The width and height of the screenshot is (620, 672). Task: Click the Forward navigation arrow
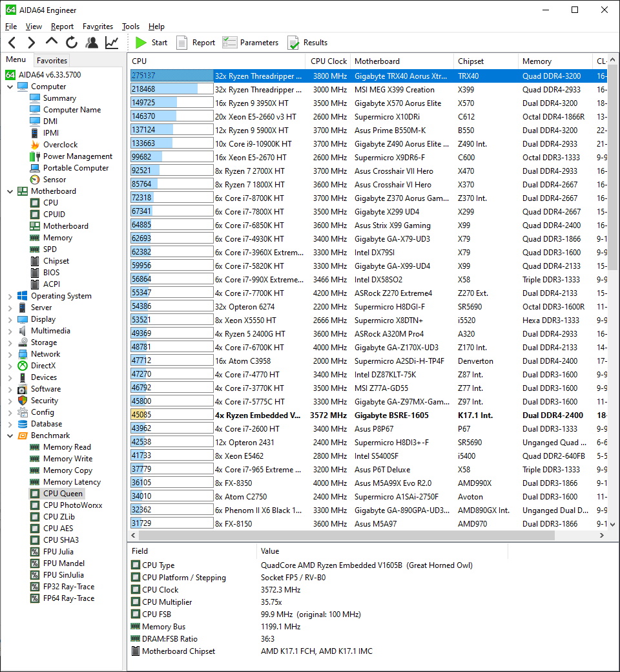31,43
